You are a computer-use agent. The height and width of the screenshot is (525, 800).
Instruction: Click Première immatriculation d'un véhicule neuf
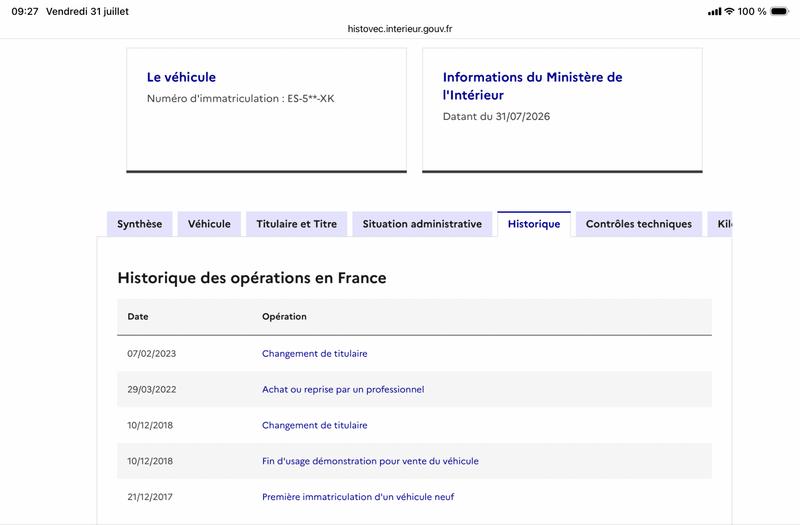point(358,496)
